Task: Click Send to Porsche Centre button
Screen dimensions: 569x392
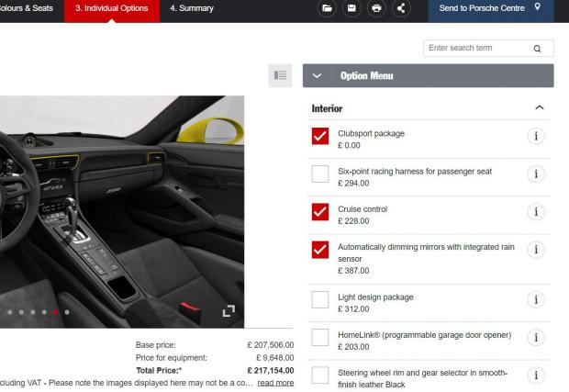Action: 490,9
